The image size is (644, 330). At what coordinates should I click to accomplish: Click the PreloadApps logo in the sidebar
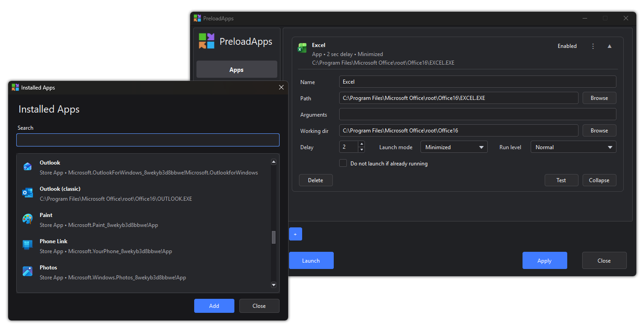pos(206,41)
